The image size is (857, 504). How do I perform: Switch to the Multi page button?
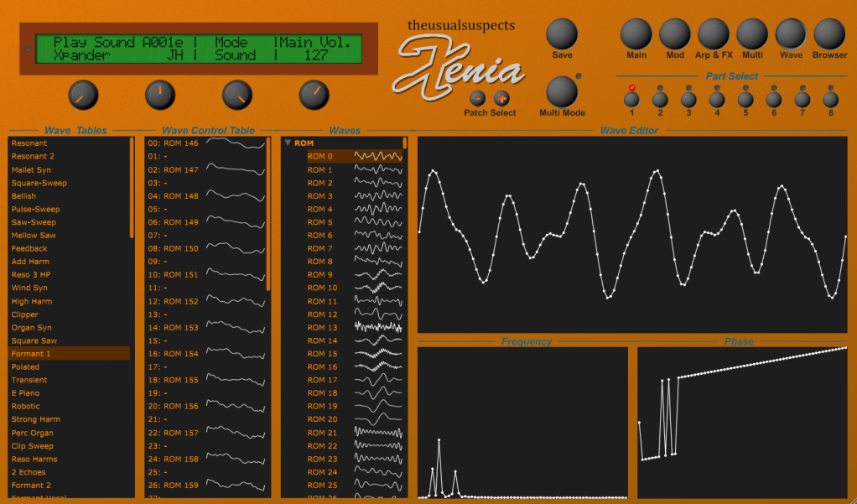pyautogui.click(x=752, y=34)
